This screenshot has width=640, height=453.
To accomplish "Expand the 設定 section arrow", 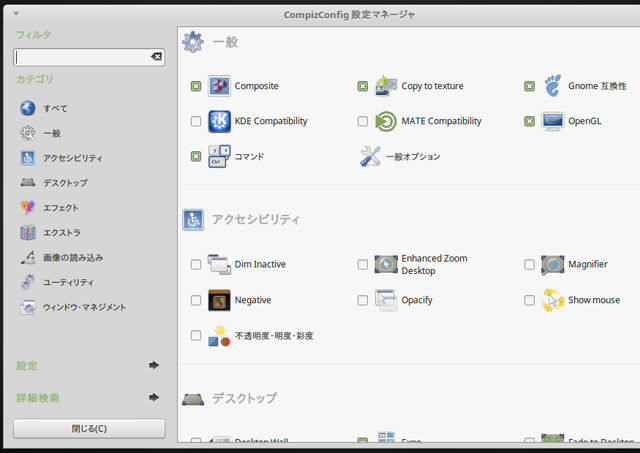I will coord(154,365).
